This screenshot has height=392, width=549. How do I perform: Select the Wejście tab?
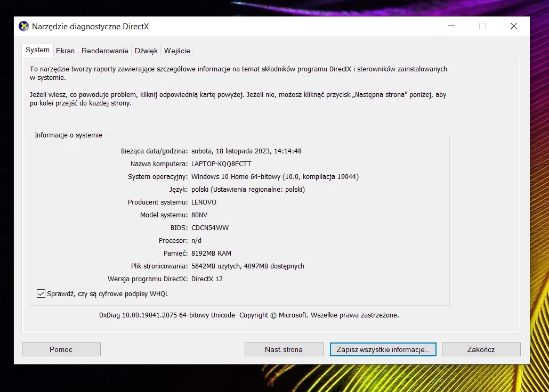tap(177, 51)
